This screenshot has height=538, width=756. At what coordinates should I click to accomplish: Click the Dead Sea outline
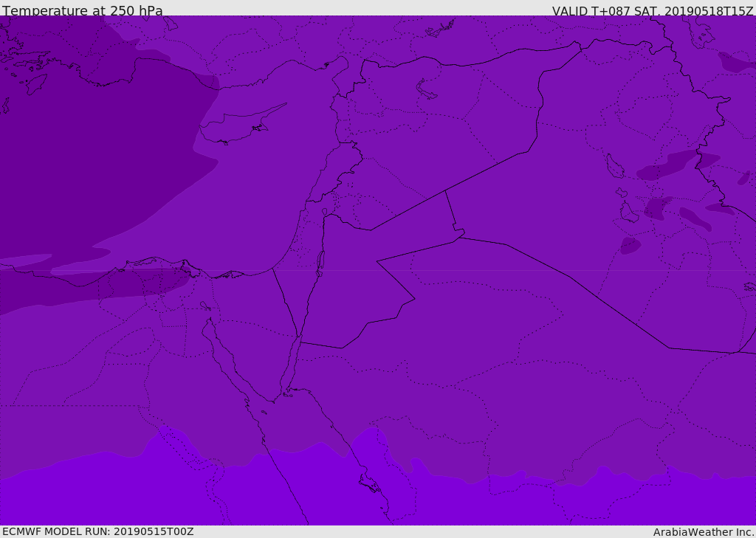320,262
